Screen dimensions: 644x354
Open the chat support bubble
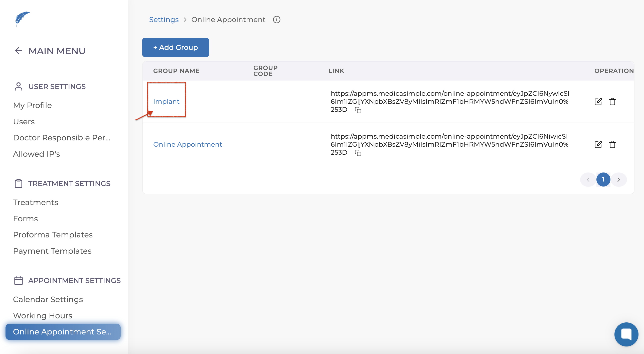[x=626, y=334]
